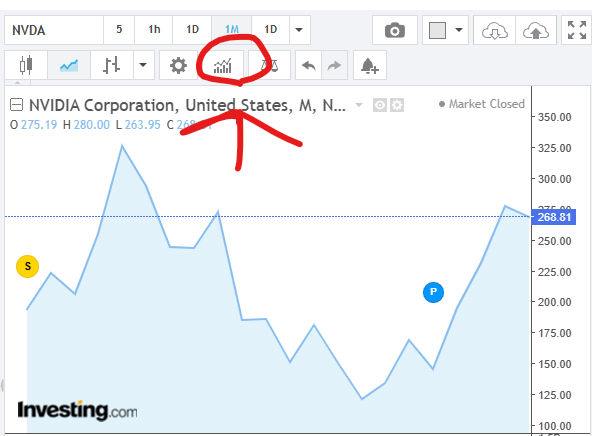Screen dimensions: 592x436
Task: Select the first 1D interval button
Action: pos(192,30)
